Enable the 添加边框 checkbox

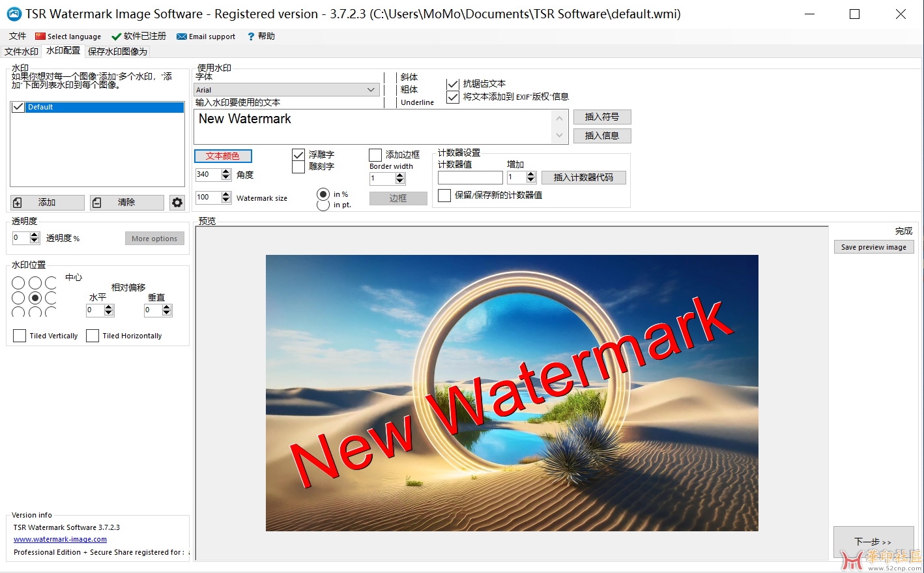pos(375,154)
